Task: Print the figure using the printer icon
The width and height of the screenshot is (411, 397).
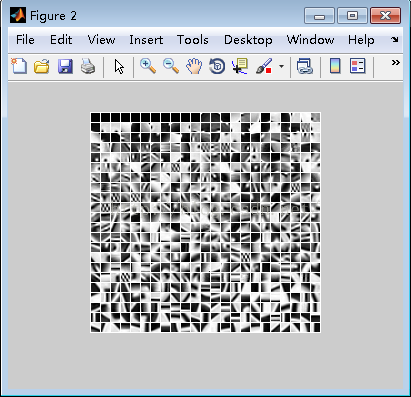Action: click(88, 66)
